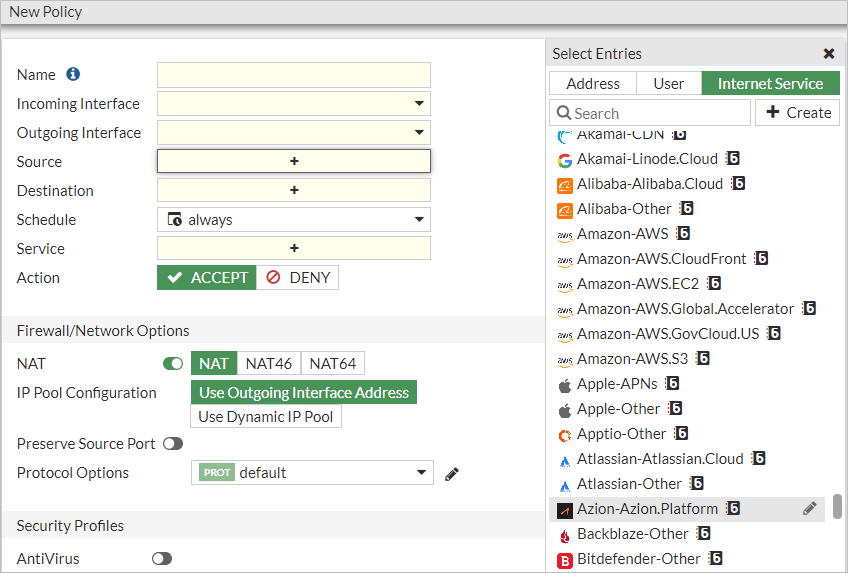Image resolution: width=848 pixels, height=573 pixels.
Task: Select the Apple-APNs entry
Action: click(687, 384)
